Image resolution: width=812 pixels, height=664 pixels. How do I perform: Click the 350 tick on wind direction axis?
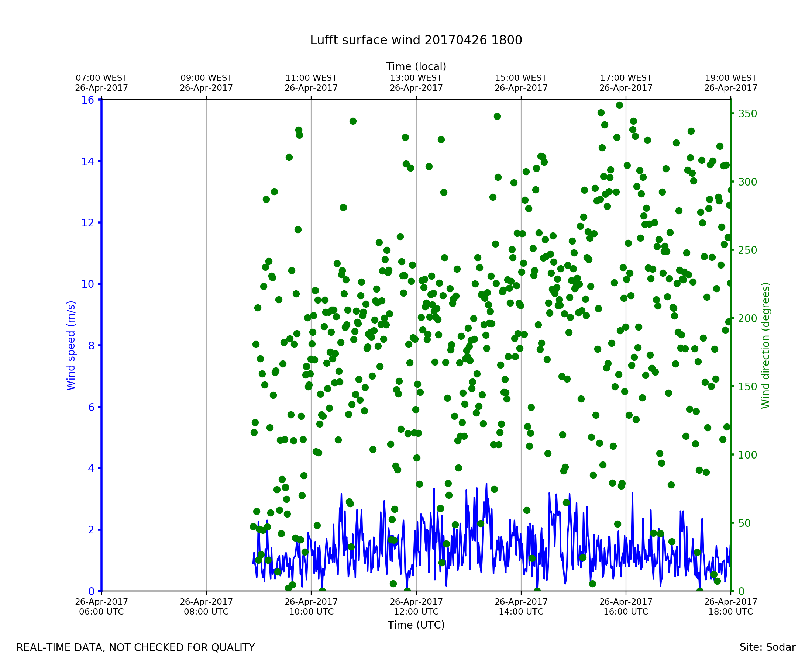coord(748,114)
